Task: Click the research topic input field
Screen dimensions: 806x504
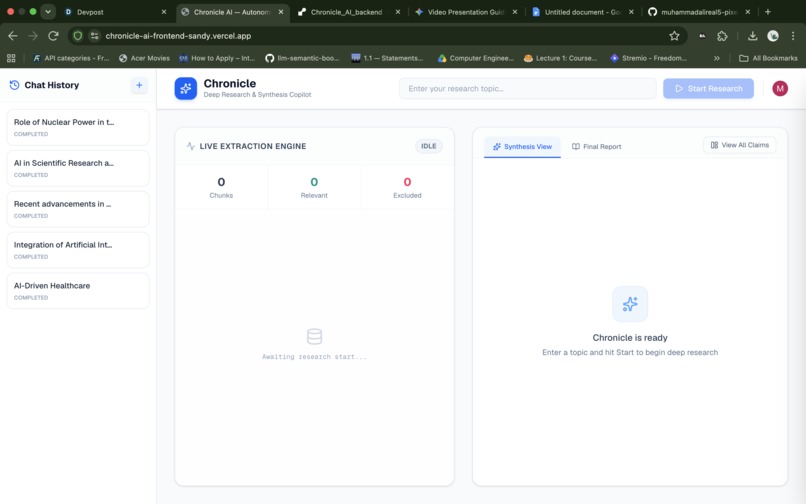Action: click(x=527, y=88)
